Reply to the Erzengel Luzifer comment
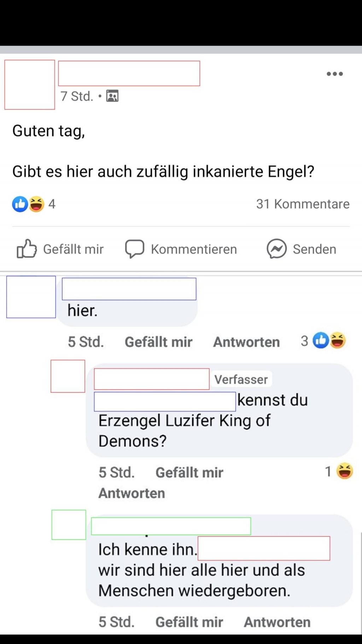Screen dimensions: 362x644 click(x=132, y=493)
